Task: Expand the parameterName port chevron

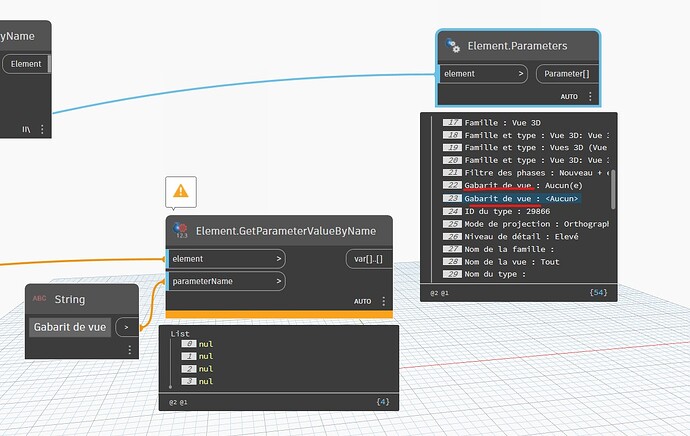Action: 279,281
